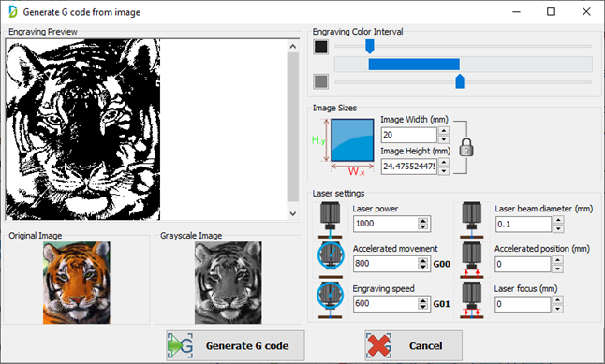Close the Generate G code window
Screen dimensions: 605x364
(x=586, y=12)
